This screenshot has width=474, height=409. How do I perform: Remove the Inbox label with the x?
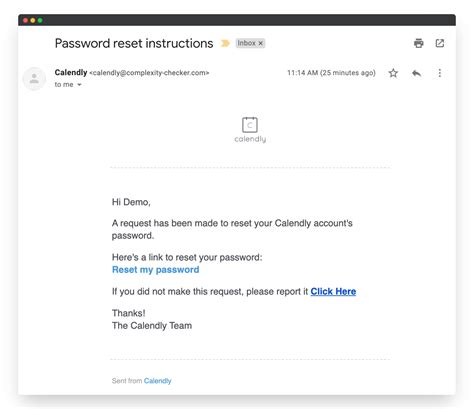[261, 43]
